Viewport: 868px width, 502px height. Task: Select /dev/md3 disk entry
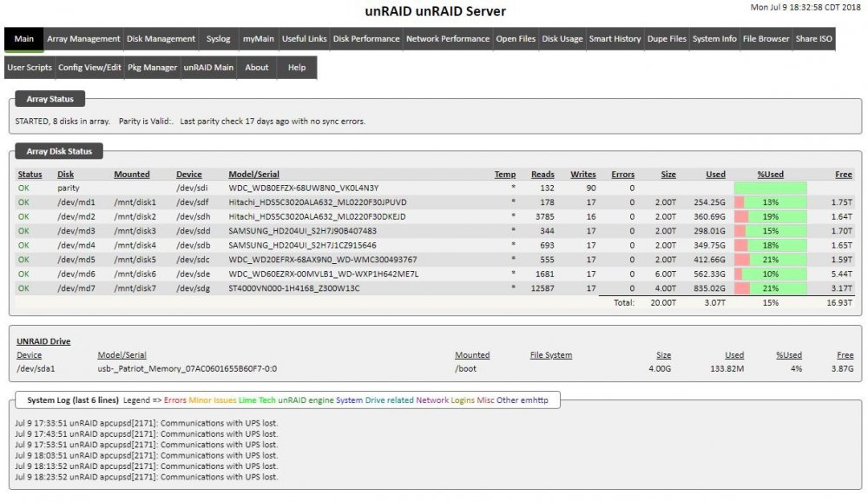pyautogui.click(x=76, y=231)
